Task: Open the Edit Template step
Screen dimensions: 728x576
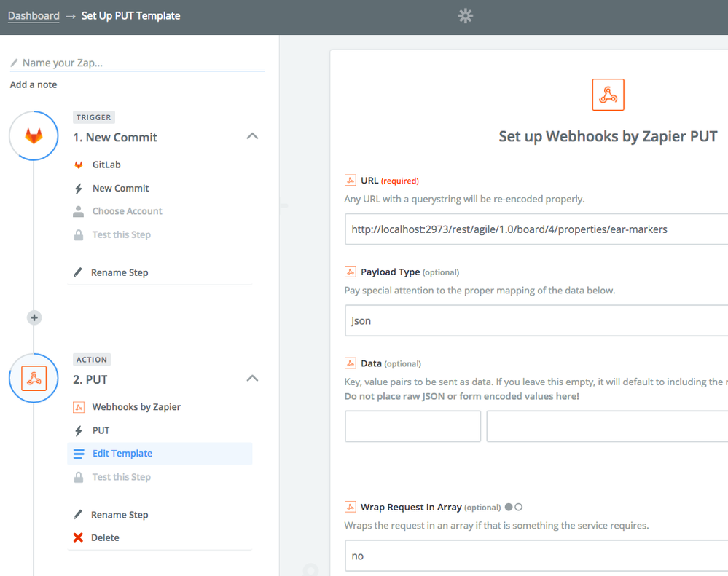Action: click(160, 454)
